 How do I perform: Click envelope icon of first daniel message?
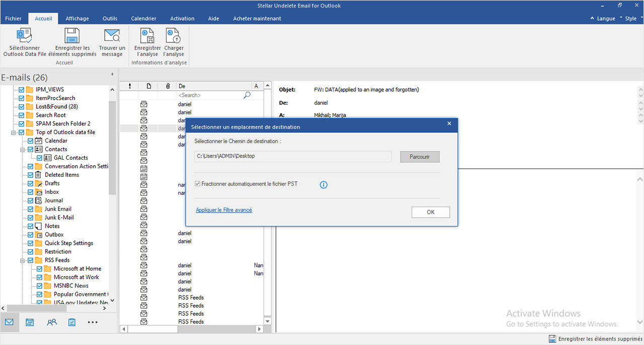tap(144, 104)
